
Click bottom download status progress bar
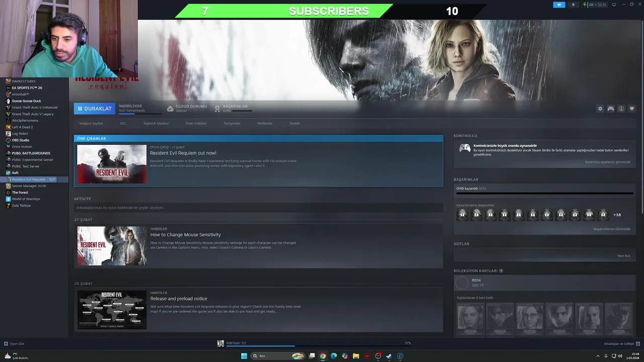point(319,345)
